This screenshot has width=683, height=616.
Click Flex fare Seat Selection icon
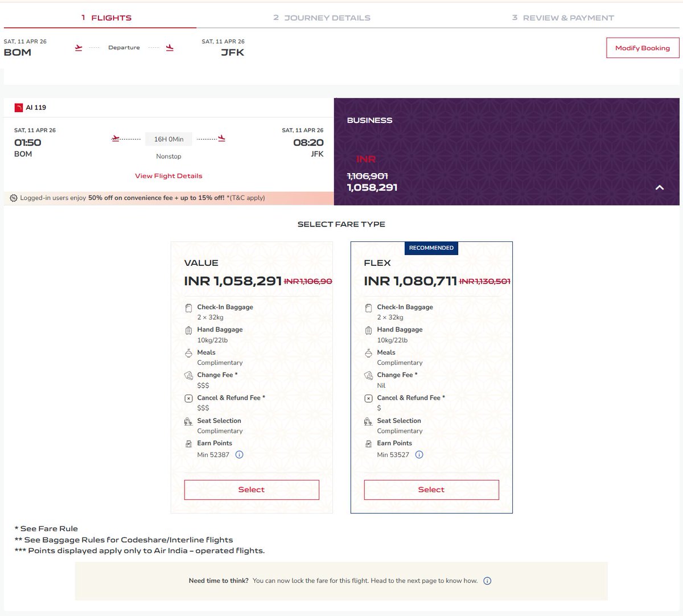(369, 421)
